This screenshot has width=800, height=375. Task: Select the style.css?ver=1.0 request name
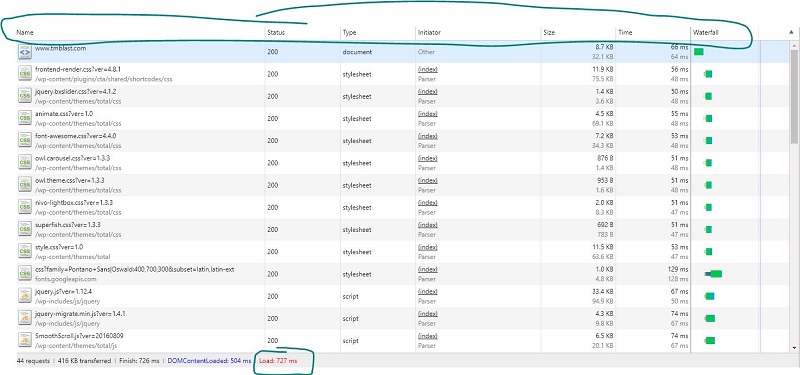click(59, 247)
